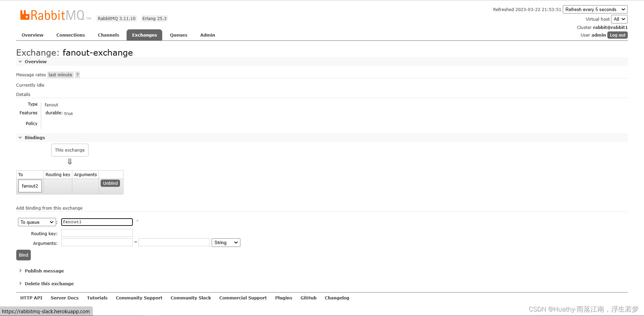Open the Commercial Support link
644x316 pixels.
coord(243,298)
